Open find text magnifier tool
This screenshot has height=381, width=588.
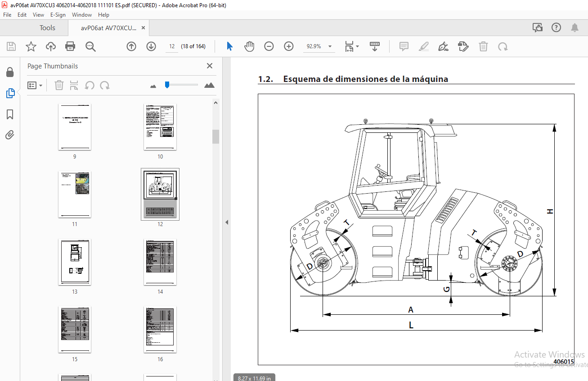[90, 46]
